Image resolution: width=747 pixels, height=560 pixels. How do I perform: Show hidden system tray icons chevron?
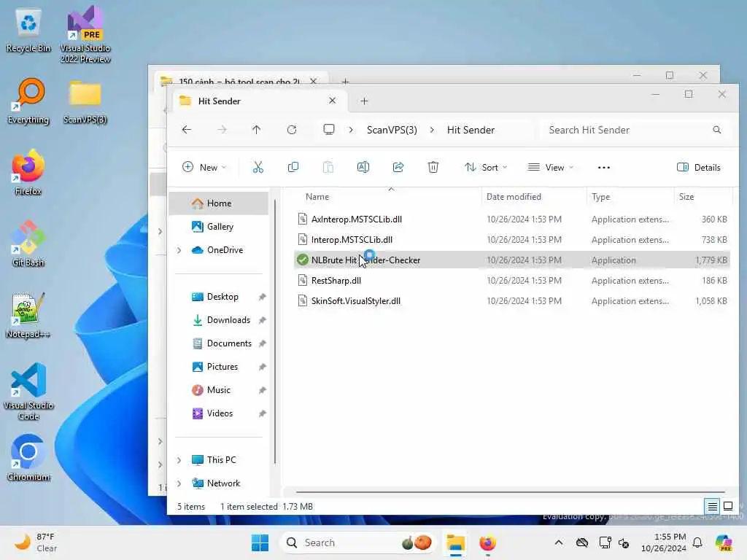558,542
